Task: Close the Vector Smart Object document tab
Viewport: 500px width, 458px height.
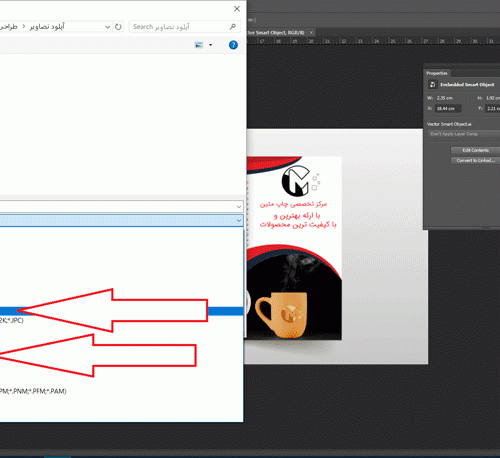Action: pos(311,33)
